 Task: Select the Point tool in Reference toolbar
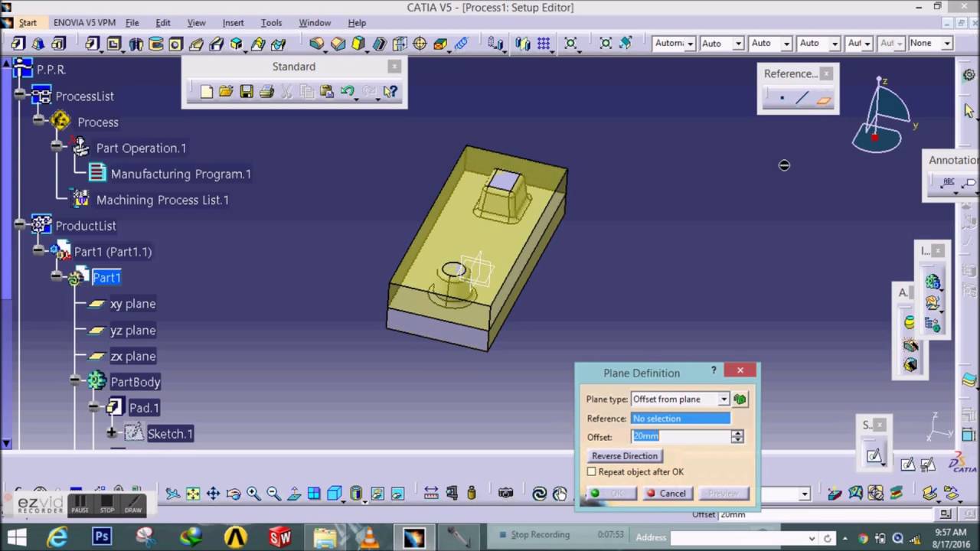(782, 99)
